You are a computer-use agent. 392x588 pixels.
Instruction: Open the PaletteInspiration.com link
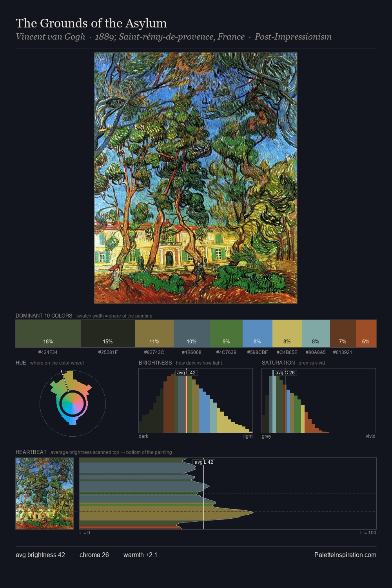click(x=345, y=555)
